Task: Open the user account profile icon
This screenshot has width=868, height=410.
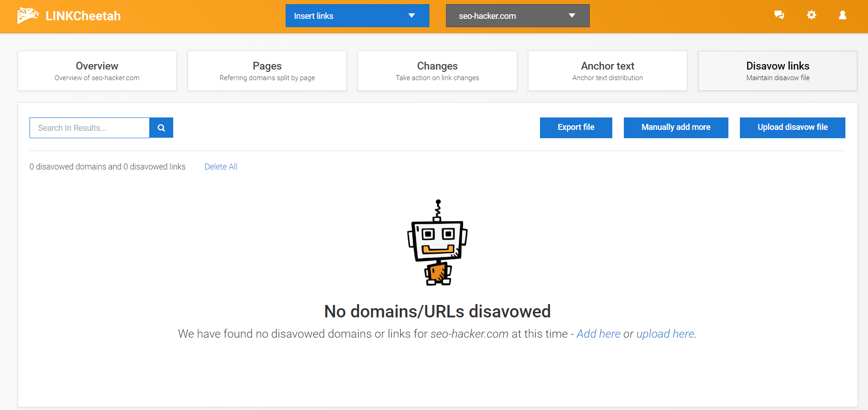Action: [843, 15]
